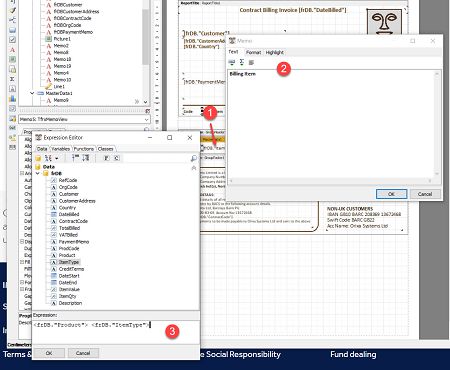Switch to the Data tab in Expression Editor
The image size is (450, 370).
pos(42,149)
